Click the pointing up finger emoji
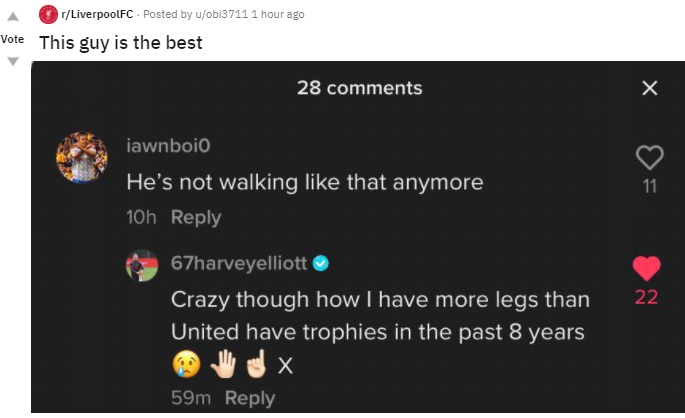This screenshot has height=418, width=685. 257,364
